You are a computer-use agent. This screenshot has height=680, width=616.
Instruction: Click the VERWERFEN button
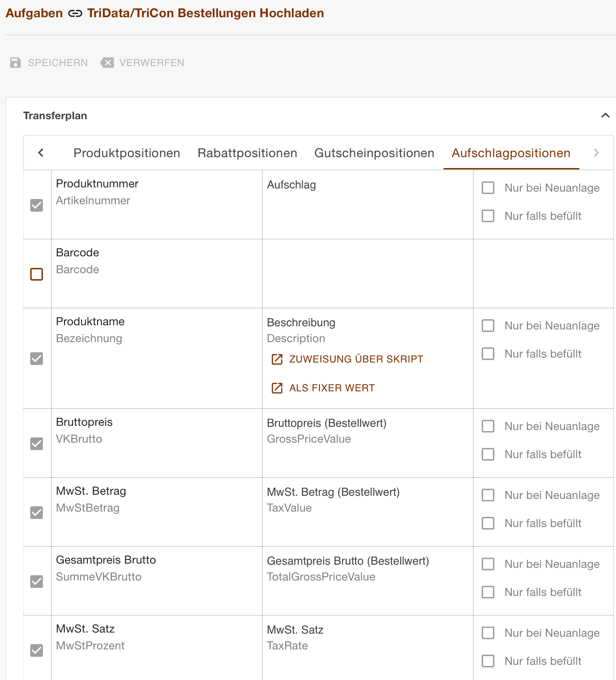142,63
